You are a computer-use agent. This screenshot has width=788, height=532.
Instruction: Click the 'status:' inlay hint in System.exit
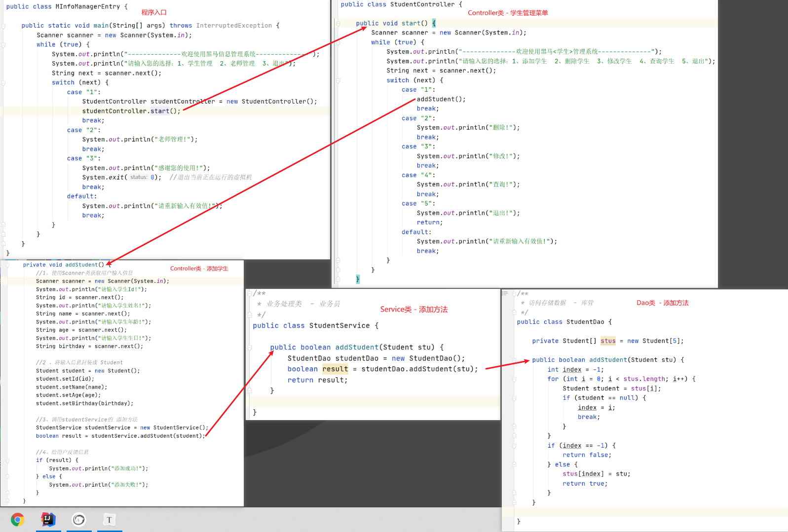[x=139, y=177]
